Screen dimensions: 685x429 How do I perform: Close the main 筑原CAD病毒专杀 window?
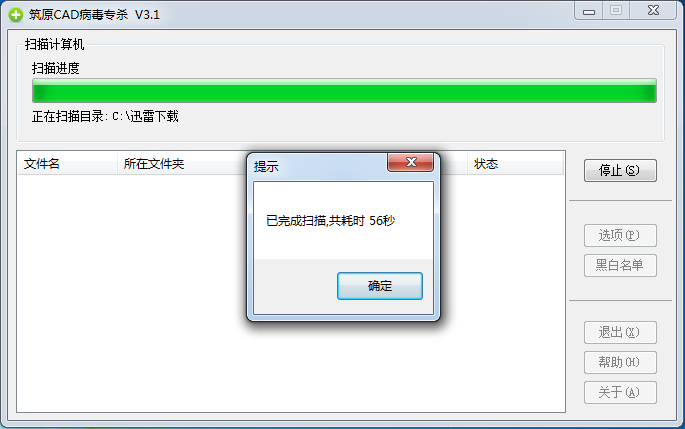point(653,10)
